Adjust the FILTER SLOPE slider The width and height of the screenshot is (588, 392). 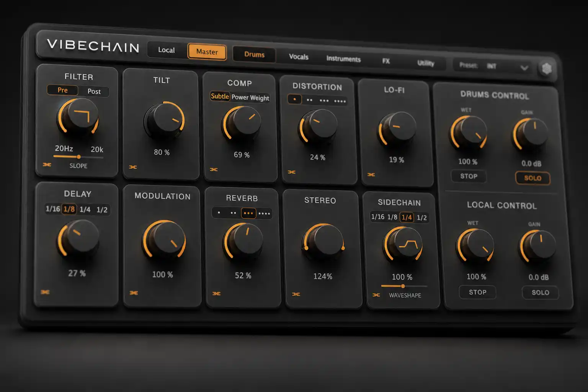[x=78, y=157]
